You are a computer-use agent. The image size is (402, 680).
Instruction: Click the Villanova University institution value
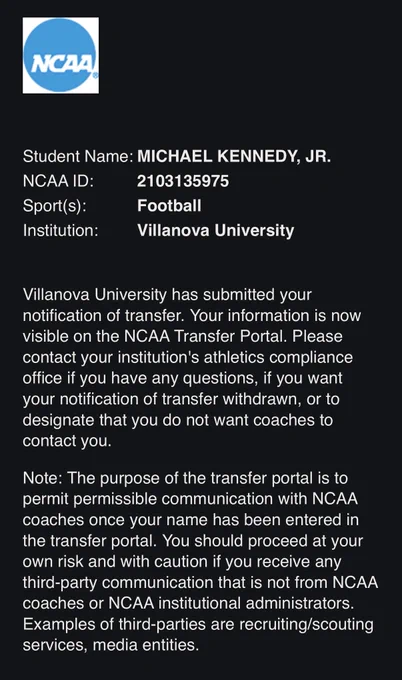coord(216,230)
